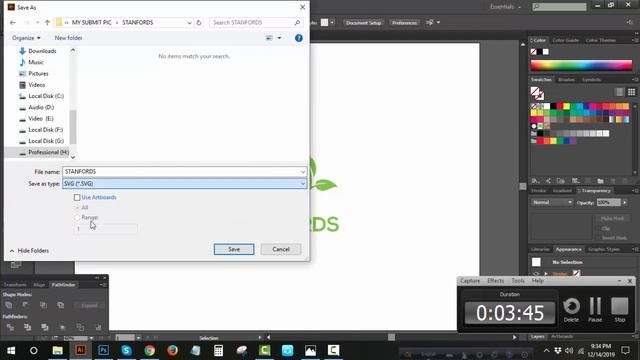Go up one folder level
Viewport: 640px width, 360px height.
pyautogui.click(x=47, y=22)
